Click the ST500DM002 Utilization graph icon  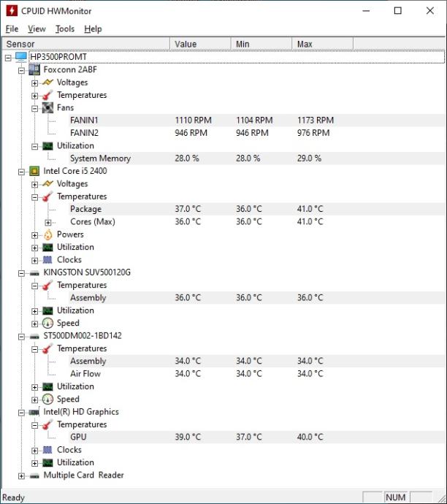tap(47, 386)
